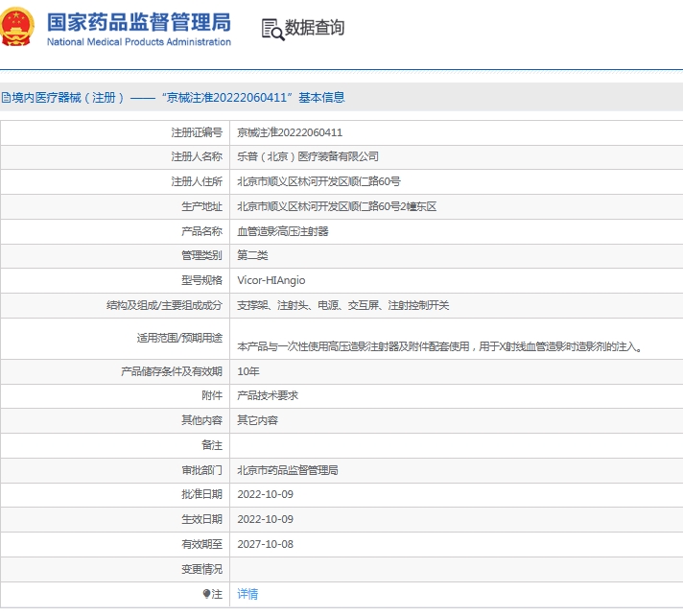This screenshot has height=616, width=683.
Task: Click 产品储存条件及有效期 label
Action: click(172, 371)
